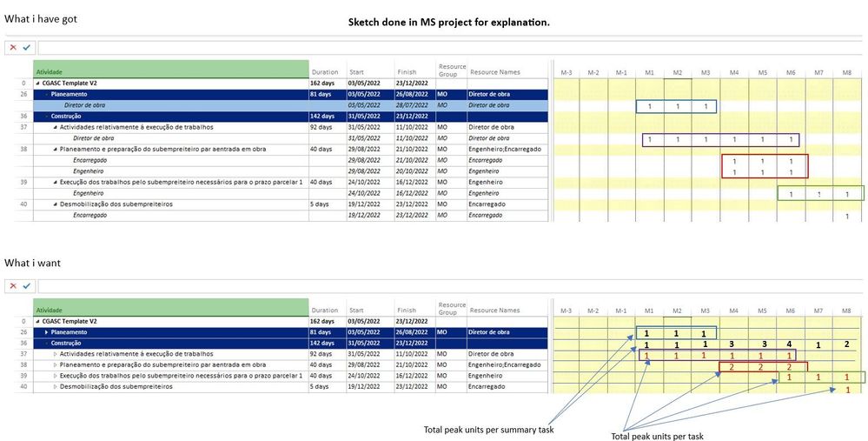This screenshot has height=441, width=868.
Task: Click the red X cancel icon in the lower entry bar
Action: 13,286
